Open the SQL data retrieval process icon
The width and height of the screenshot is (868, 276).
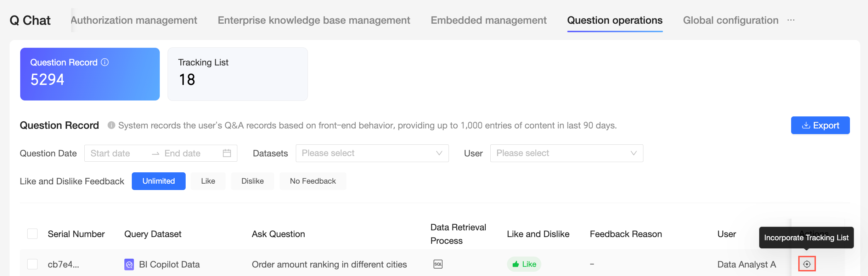point(438,264)
